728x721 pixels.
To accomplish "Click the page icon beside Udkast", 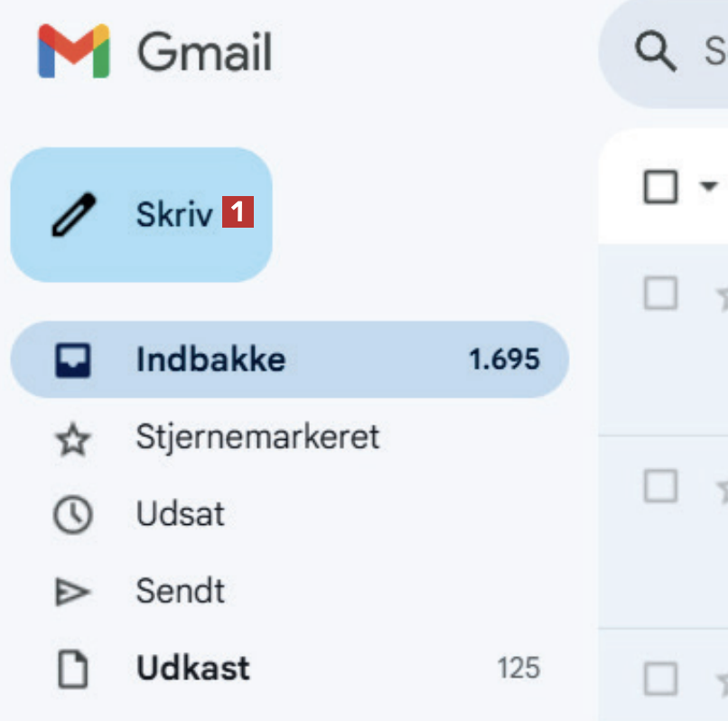I will pos(73,669).
